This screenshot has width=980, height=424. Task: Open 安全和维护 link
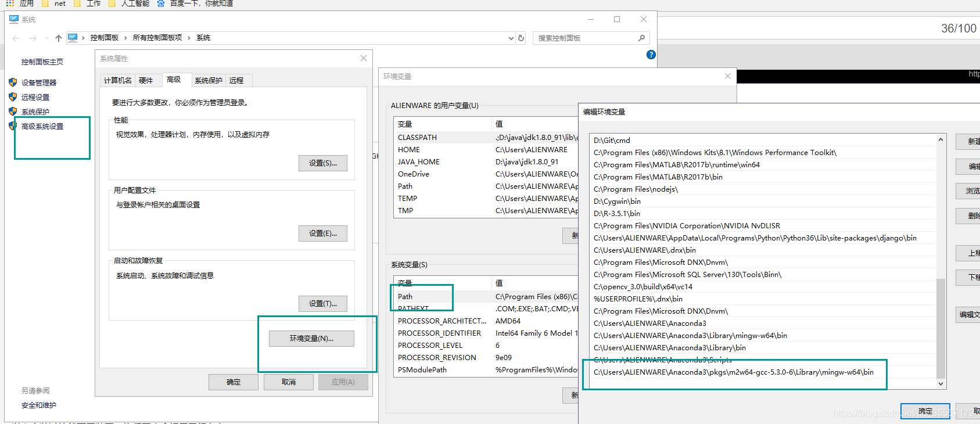click(39, 405)
